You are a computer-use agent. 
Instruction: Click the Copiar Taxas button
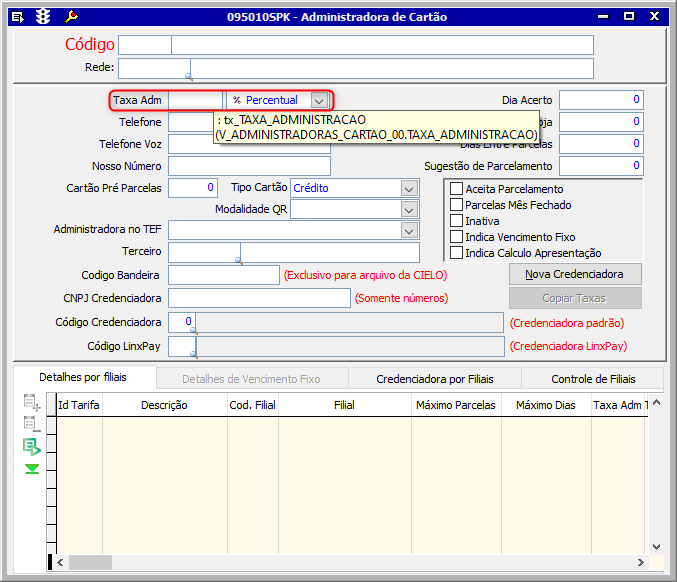coord(575,298)
